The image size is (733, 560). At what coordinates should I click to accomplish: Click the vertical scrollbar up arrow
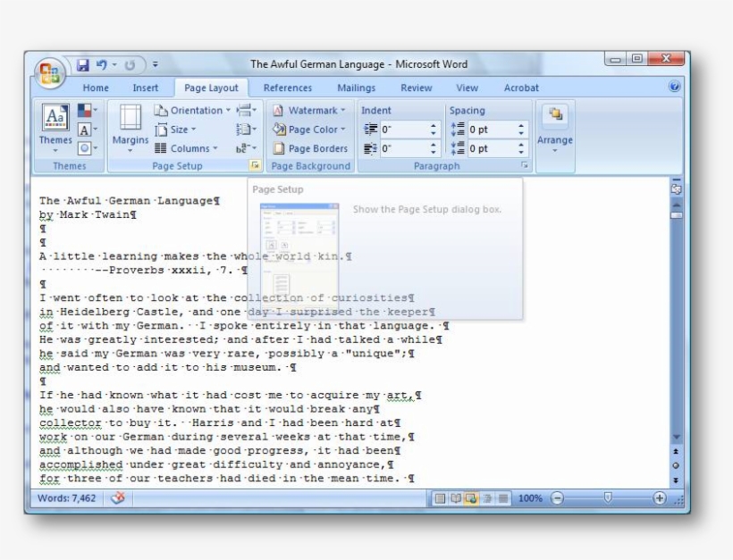pos(677,205)
